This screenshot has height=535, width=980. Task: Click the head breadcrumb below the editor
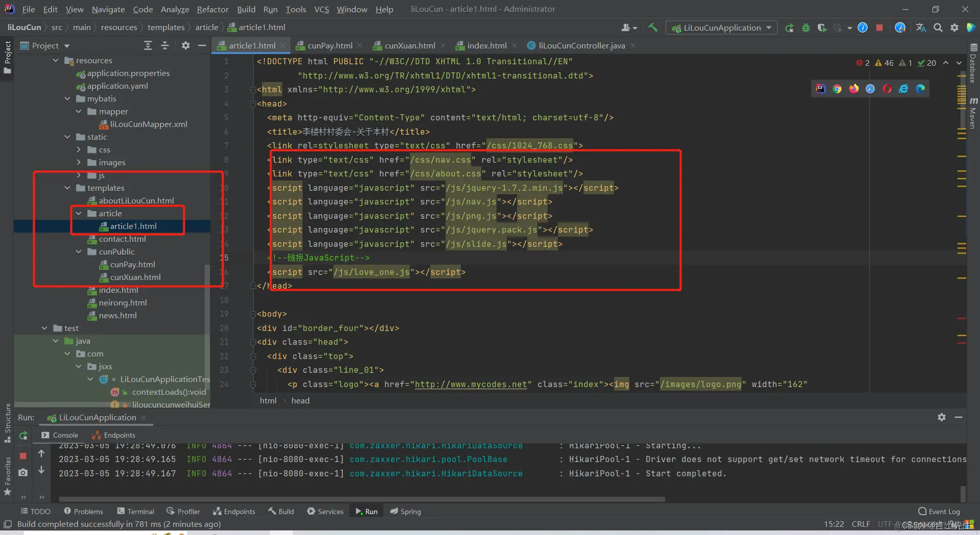click(x=301, y=401)
